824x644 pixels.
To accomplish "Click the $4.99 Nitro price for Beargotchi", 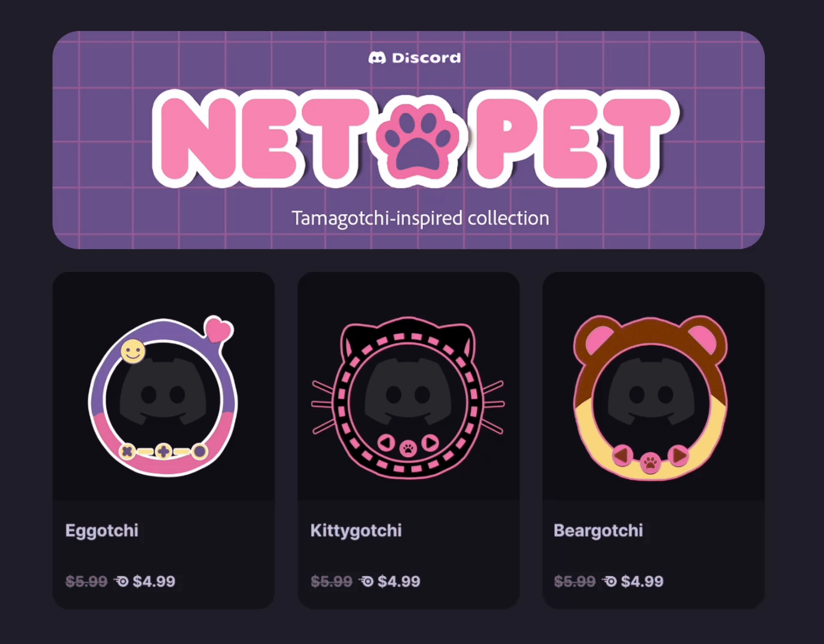I will pyautogui.click(x=642, y=581).
